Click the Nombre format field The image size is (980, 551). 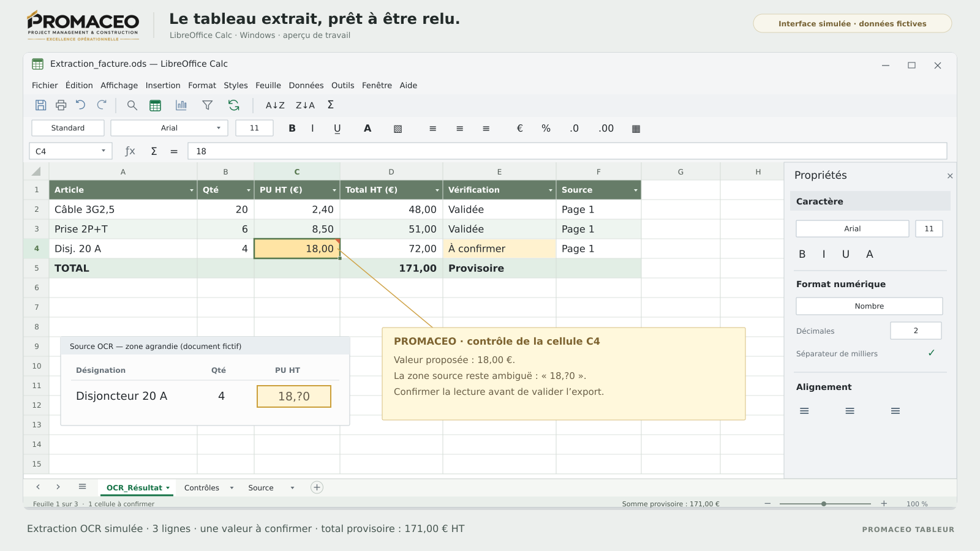(869, 306)
